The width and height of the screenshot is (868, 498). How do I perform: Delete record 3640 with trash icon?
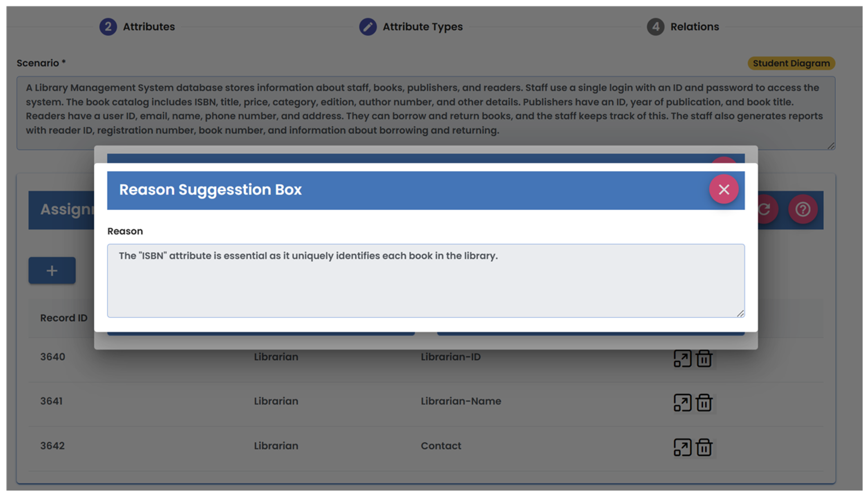point(704,358)
